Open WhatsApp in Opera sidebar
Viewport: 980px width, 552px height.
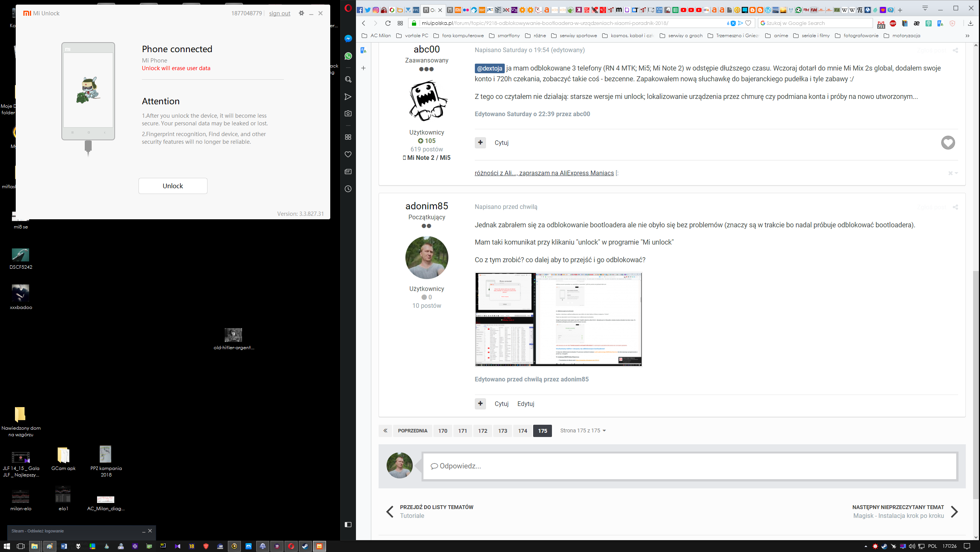click(x=348, y=56)
